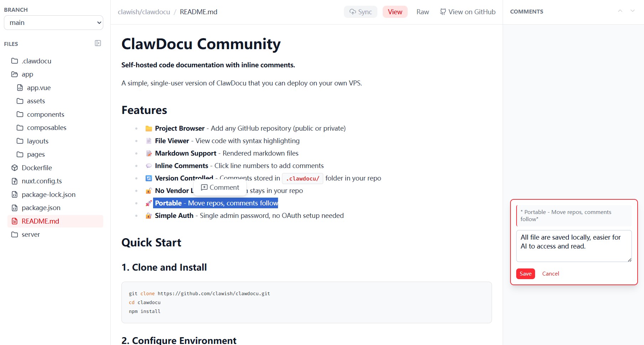The height and width of the screenshot is (345, 644).
Task: Click the File Viewer feature text
Action: [227, 141]
